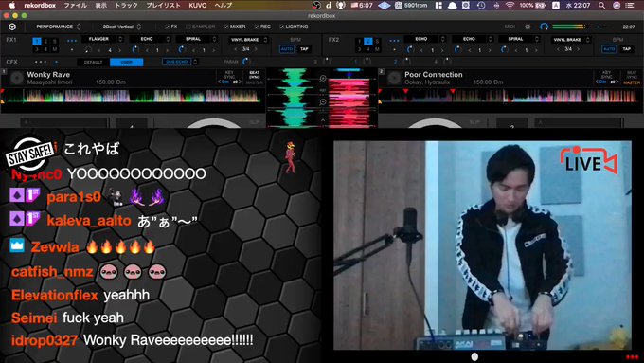The height and width of the screenshot is (363, 644).
Task: Click the blue headphone cue icon
Action: pyautogui.click(x=545, y=27)
